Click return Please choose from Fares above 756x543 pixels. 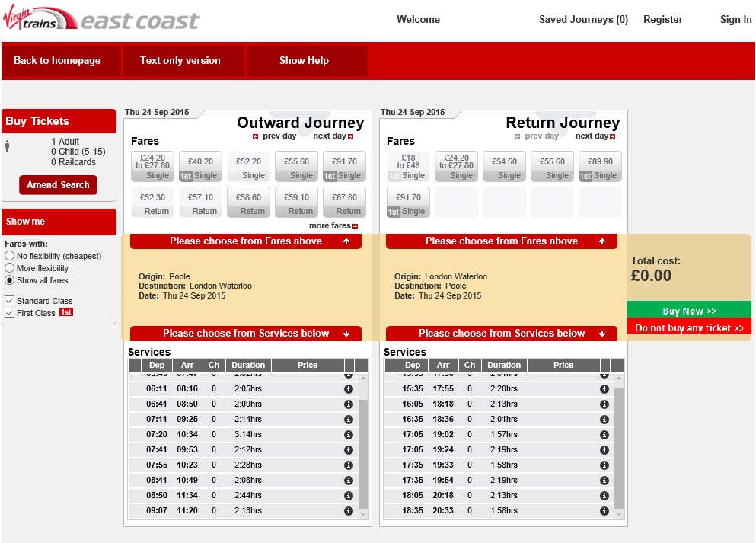502,241
